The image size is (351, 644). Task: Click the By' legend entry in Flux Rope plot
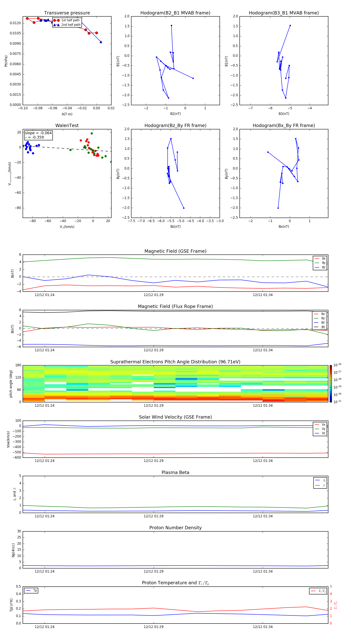320,318
